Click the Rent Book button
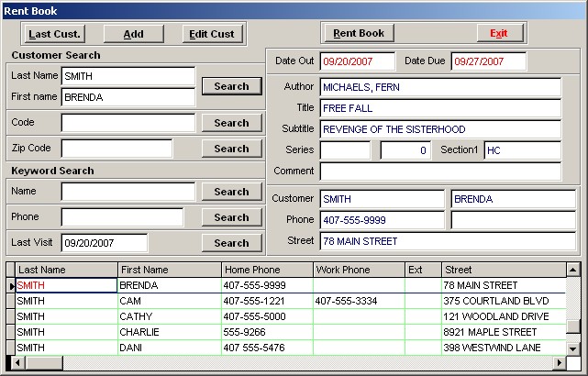The width and height of the screenshot is (588, 376). pyautogui.click(x=359, y=33)
